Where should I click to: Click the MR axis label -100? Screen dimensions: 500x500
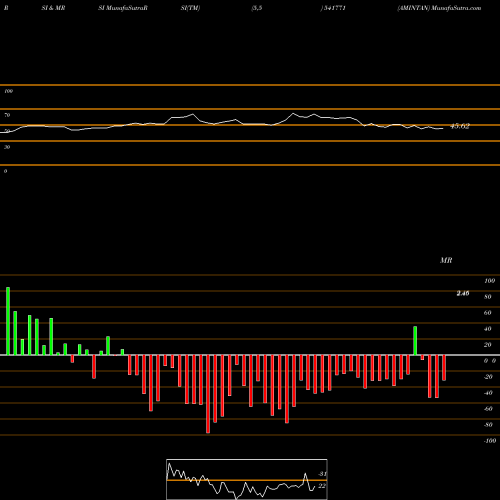489,441
